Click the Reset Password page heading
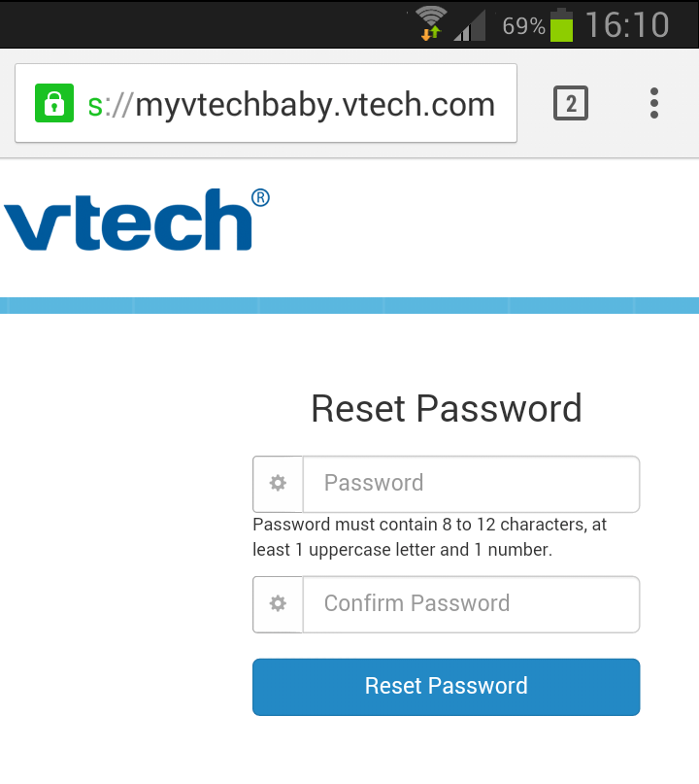 click(x=446, y=408)
